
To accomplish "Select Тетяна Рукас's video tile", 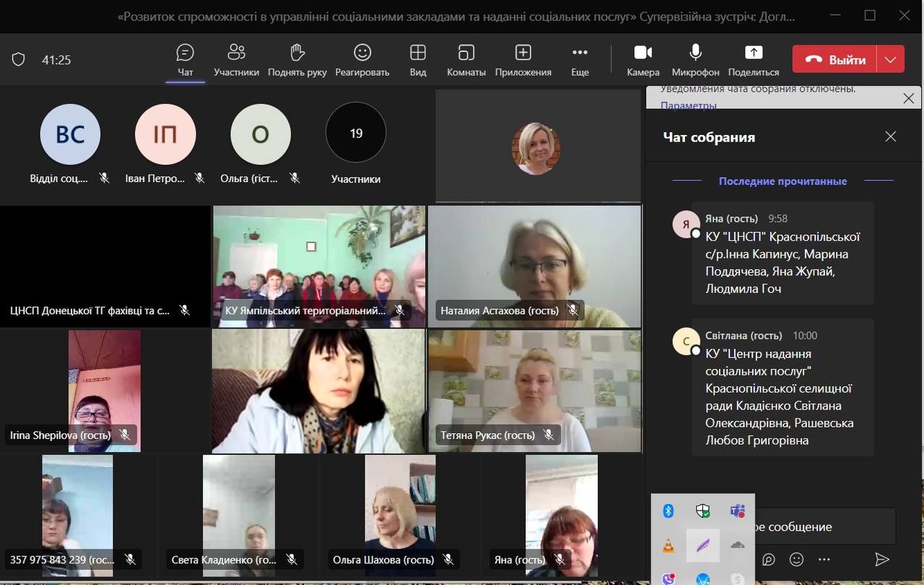I will click(x=534, y=391).
